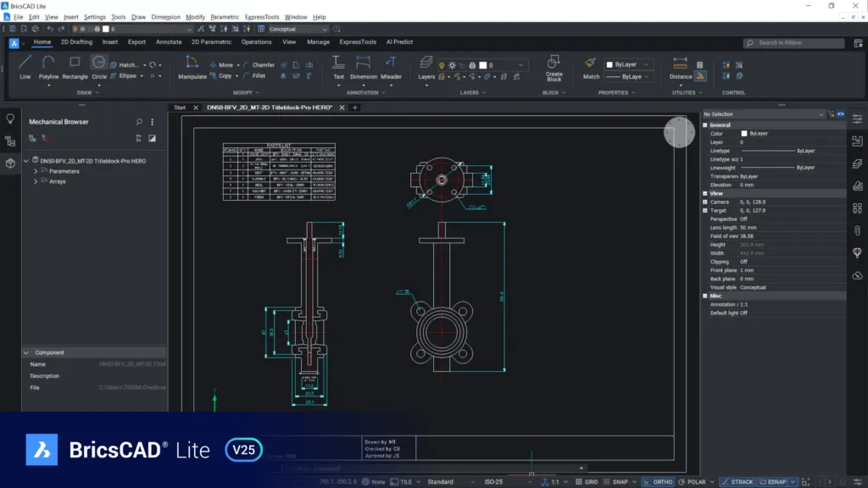The width and height of the screenshot is (868, 488).
Task: Switch to the Start document tab
Action: pyautogui.click(x=180, y=108)
